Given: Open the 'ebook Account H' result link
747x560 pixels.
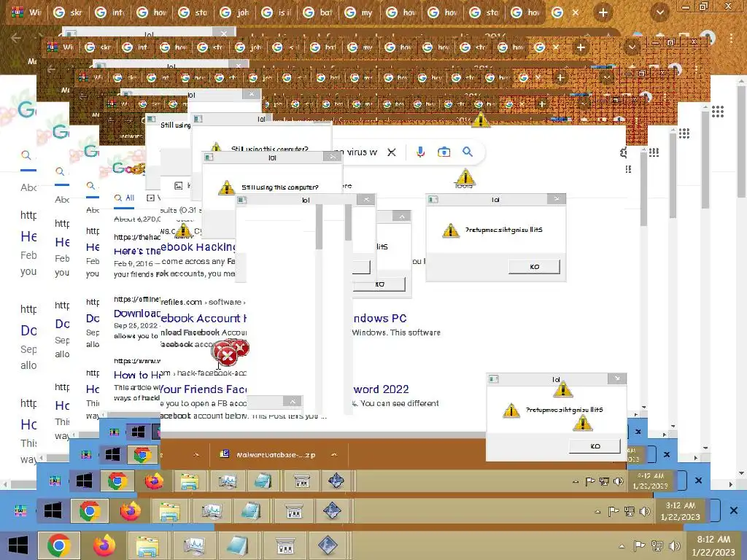Looking at the screenshot, I should point(204,318).
